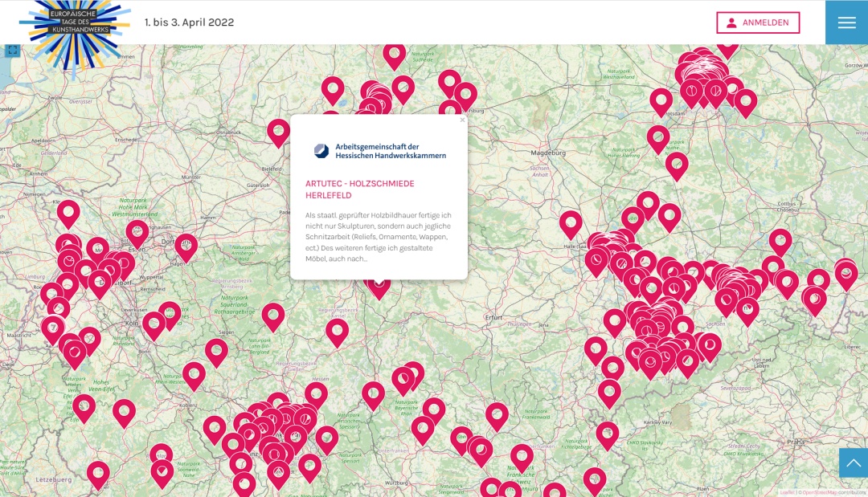Select the map marker above Maastricht label
Image resolution: width=868 pixels, height=497 pixels.
(x=52, y=329)
